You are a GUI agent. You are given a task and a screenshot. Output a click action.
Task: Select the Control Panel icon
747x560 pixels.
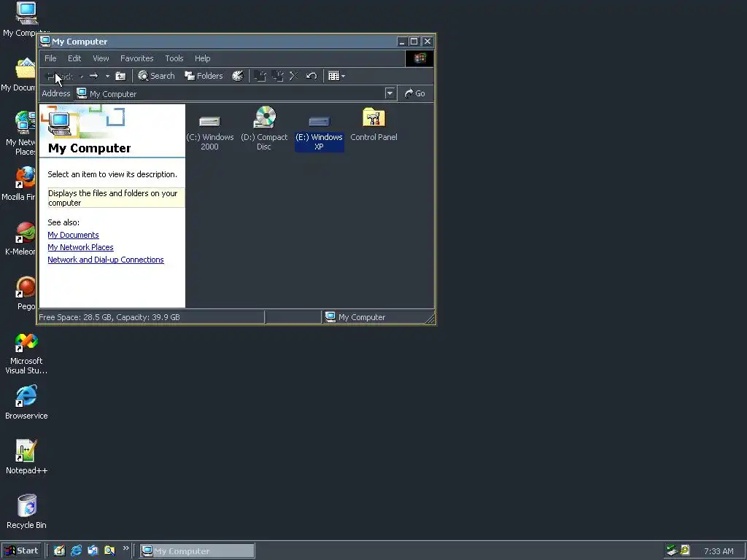(x=374, y=124)
